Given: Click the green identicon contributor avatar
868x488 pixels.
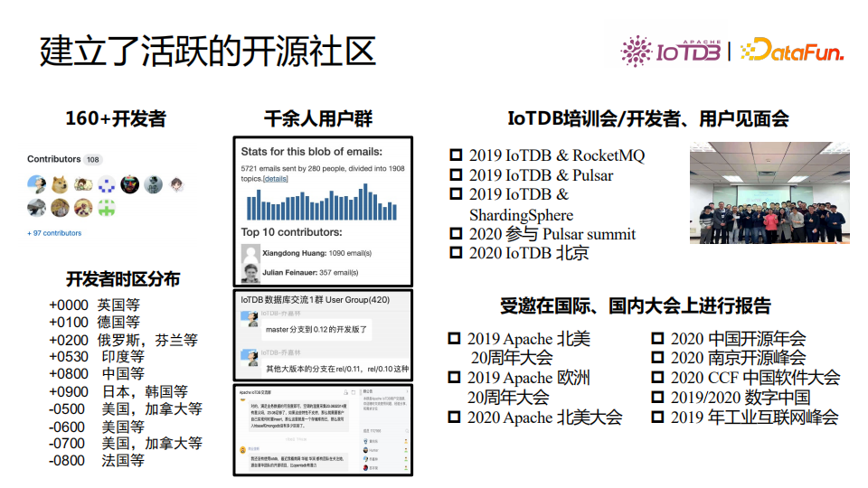Looking at the screenshot, I should click(x=107, y=208).
